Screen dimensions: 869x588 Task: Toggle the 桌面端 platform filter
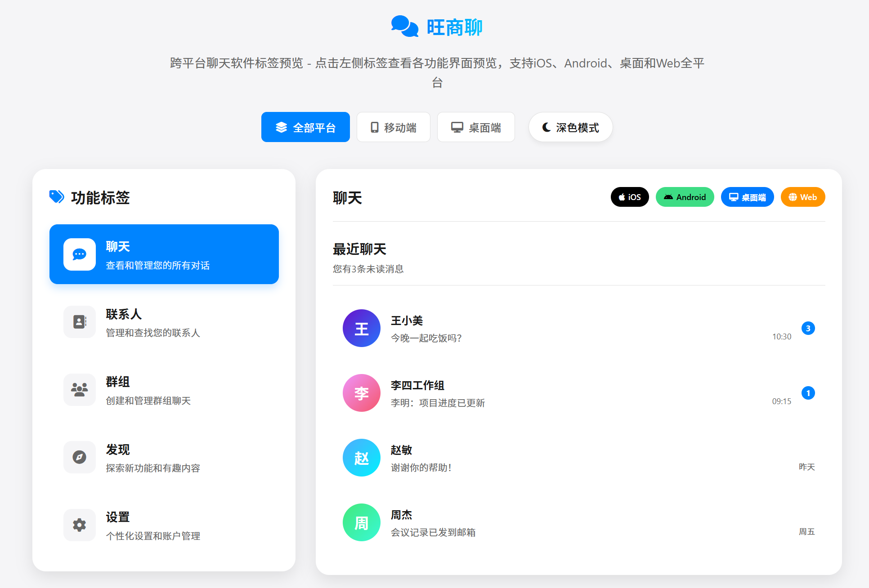coord(475,127)
